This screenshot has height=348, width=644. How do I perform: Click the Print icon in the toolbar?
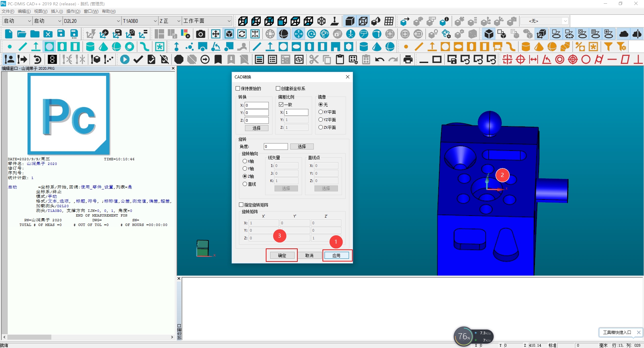408,60
